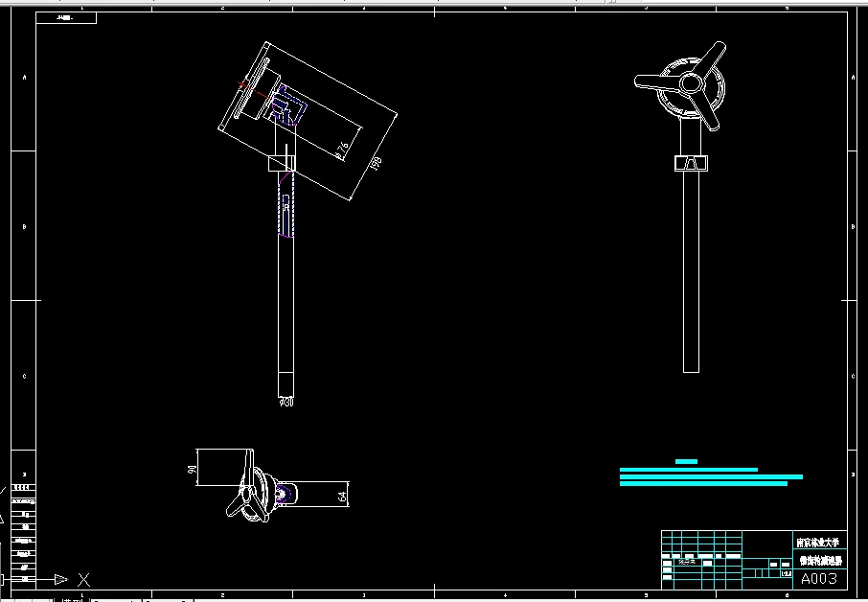The height and width of the screenshot is (602, 868).
Task: Pick the 64 dimension value
Action: click(x=343, y=497)
